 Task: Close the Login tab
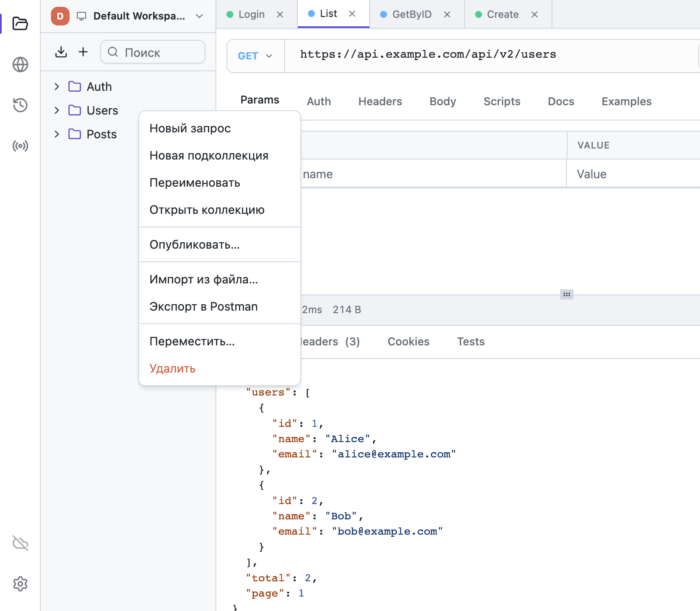(280, 14)
